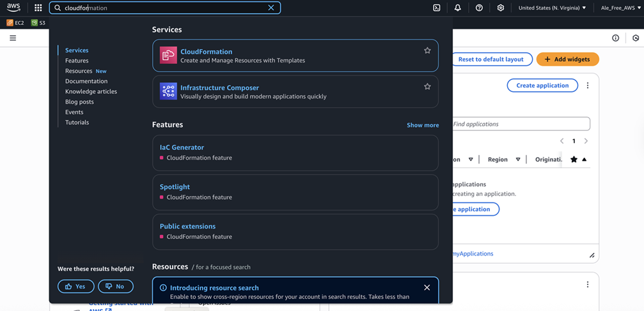Image resolution: width=644 pixels, height=311 pixels.
Task: Favorite Infrastructure Composer with its star
Action: pos(427,87)
